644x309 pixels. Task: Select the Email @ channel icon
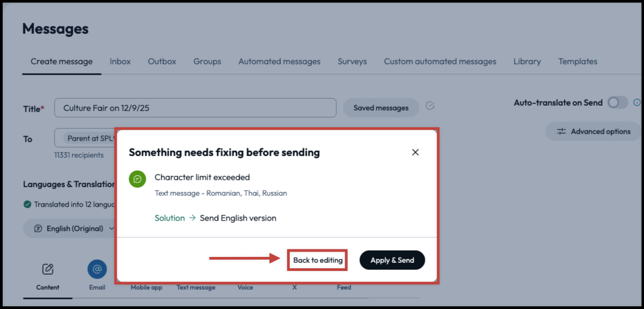[97, 270]
